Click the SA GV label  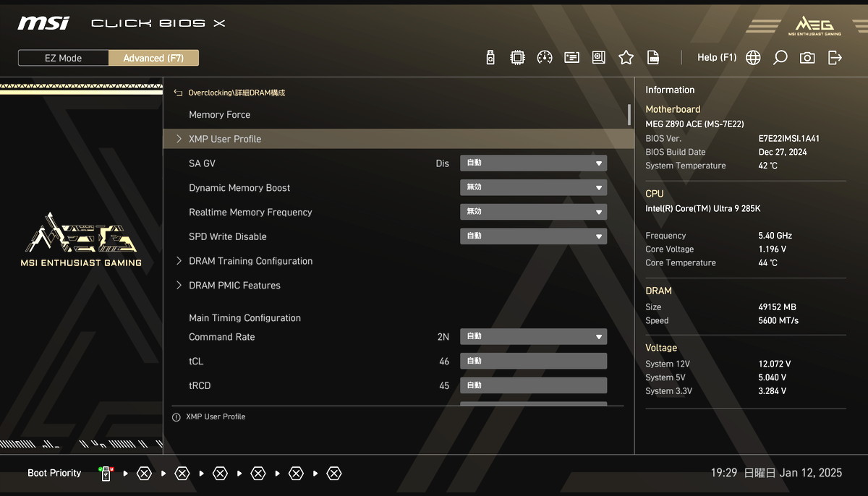[x=202, y=163]
